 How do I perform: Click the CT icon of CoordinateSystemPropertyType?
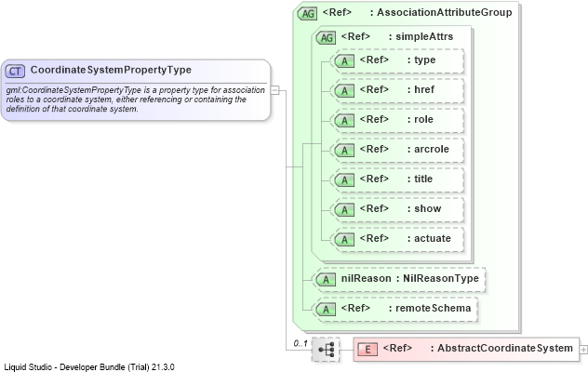(15, 71)
